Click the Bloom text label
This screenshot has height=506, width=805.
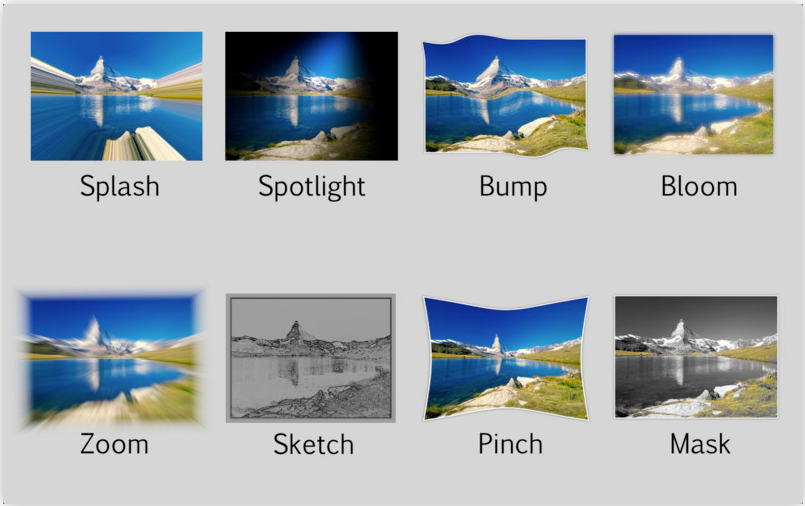[x=699, y=186]
